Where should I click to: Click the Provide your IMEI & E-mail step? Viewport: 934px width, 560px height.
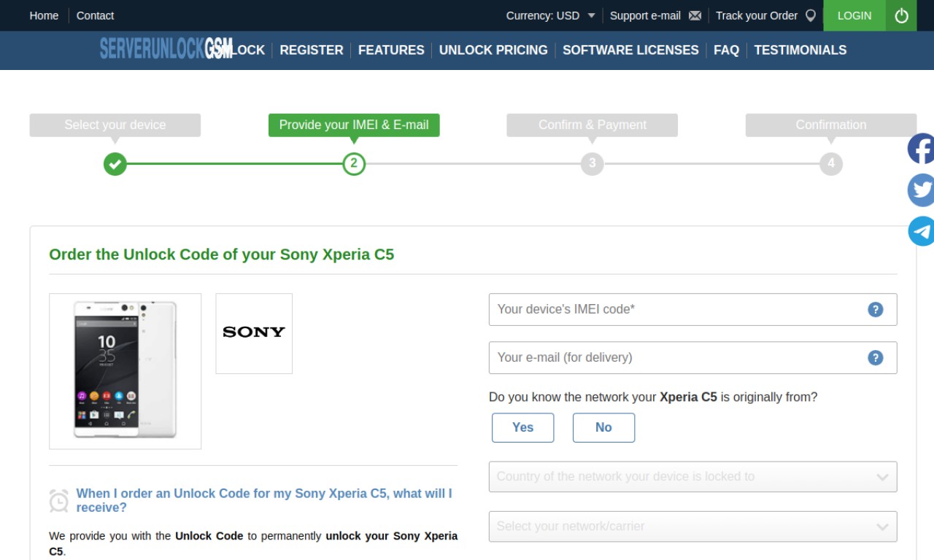click(354, 125)
